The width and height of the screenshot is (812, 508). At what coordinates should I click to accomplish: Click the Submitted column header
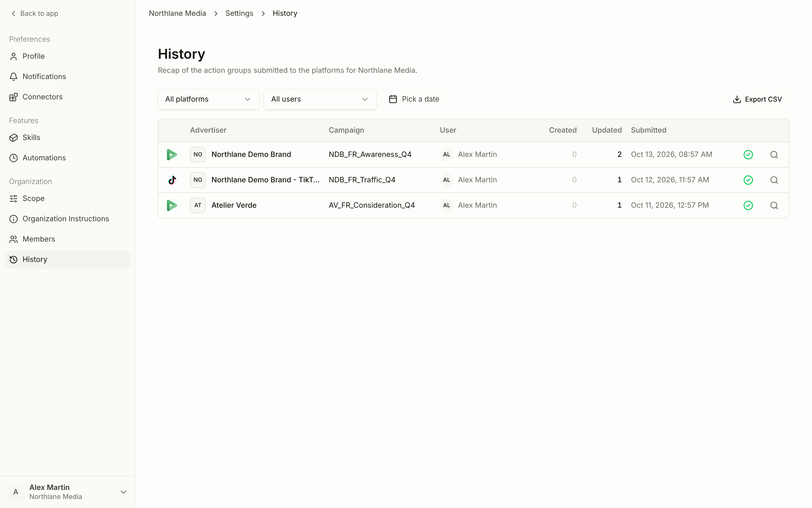[x=648, y=130]
